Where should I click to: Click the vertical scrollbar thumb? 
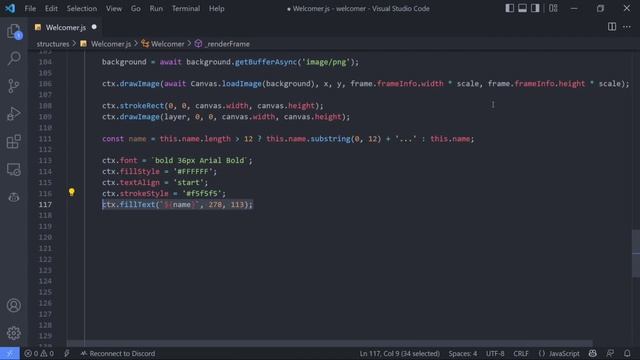pyautogui.click(x=636, y=253)
